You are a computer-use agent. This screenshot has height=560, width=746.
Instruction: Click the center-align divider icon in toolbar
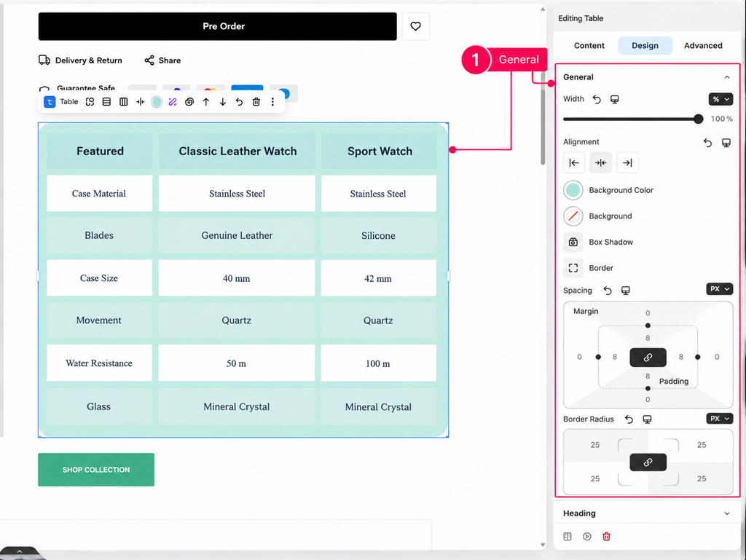pos(141,102)
